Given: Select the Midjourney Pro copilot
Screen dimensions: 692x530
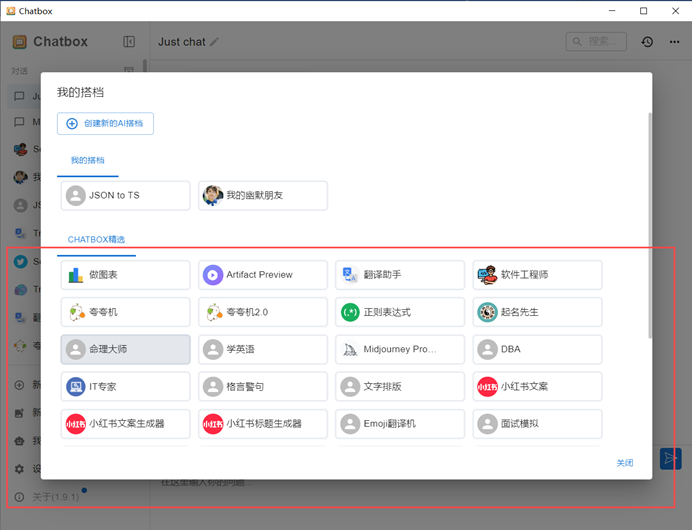Looking at the screenshot, I should click(400, 349).
